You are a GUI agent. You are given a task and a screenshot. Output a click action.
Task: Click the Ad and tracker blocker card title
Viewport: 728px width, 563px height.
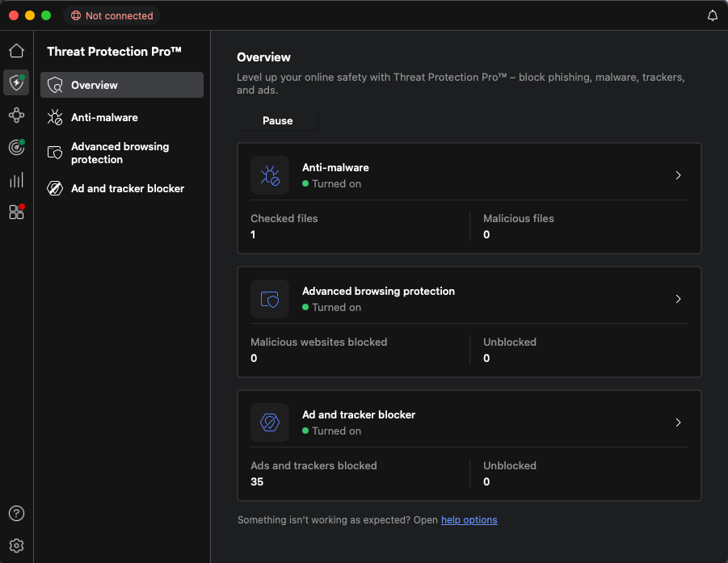coord(359,414)
